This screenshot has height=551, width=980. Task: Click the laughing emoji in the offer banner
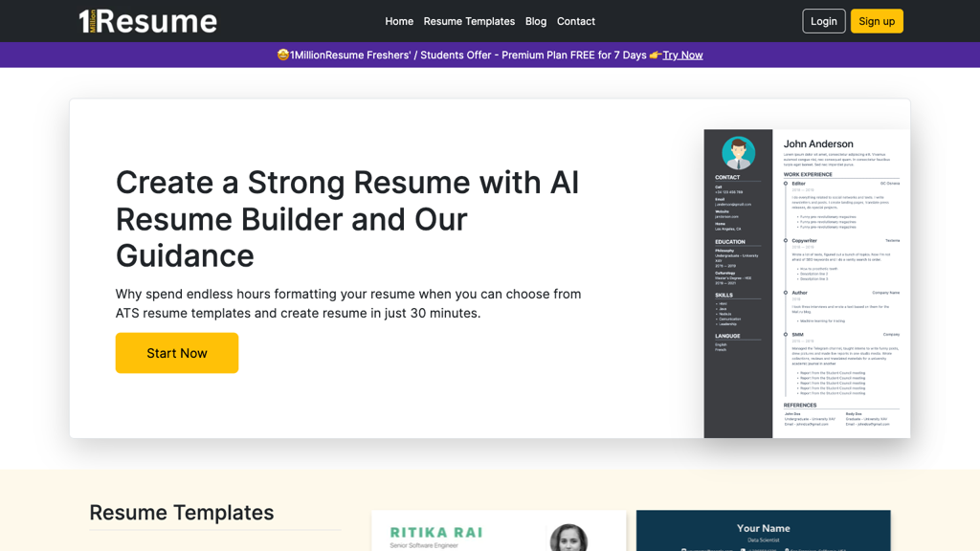click(x=282, y=55)
